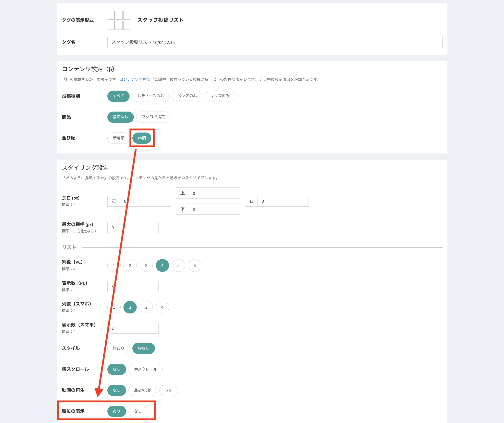Click the right margin 右 input field

click(x=283, y=201)
